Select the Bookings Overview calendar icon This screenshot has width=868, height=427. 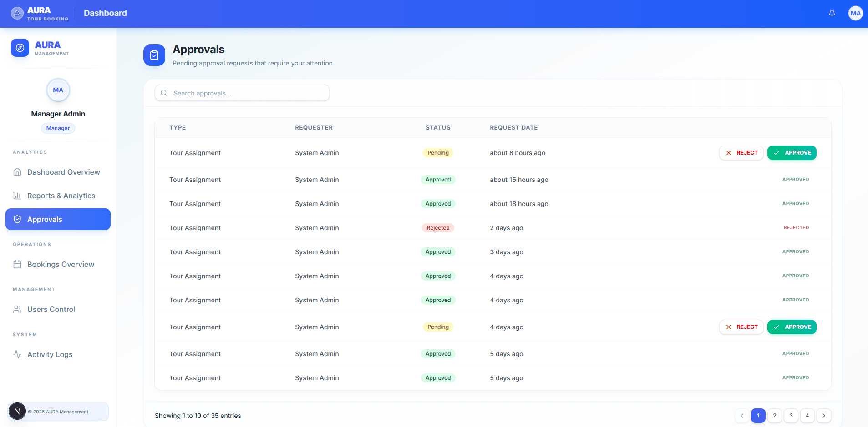(17, 264)
